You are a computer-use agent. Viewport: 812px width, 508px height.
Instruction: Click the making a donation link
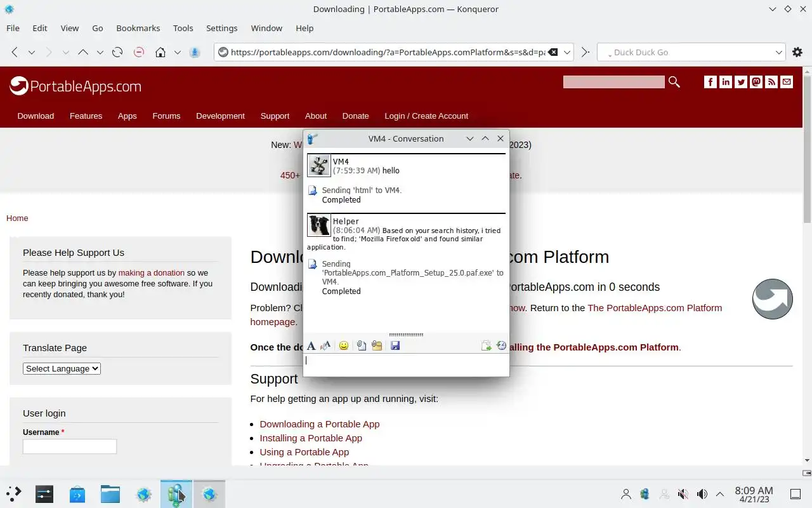point(152,273)
